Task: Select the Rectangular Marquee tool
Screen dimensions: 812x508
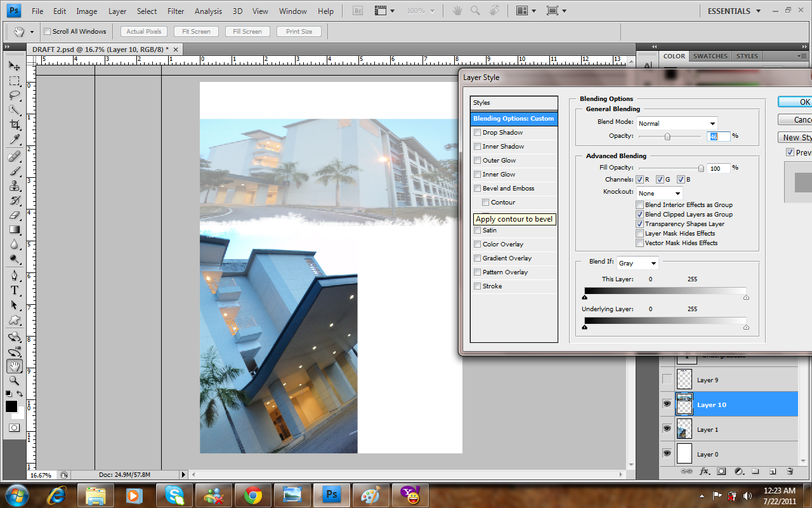Action: (x=14, y=81)
